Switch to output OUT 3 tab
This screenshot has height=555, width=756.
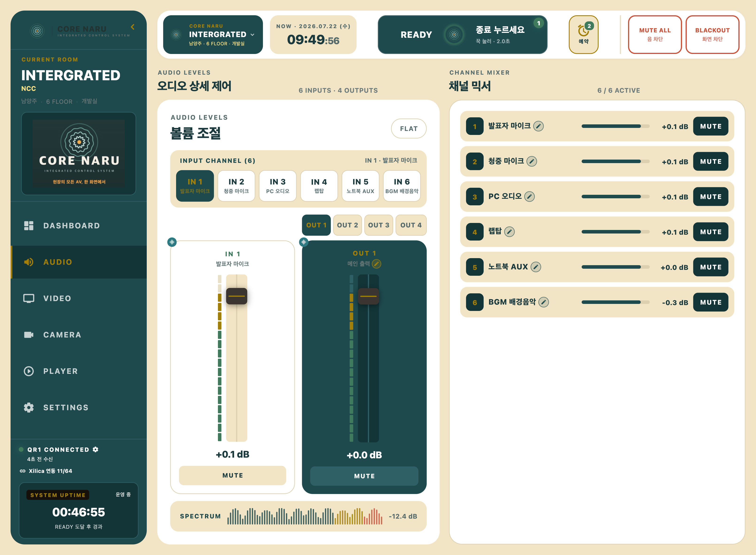[378, 225]
